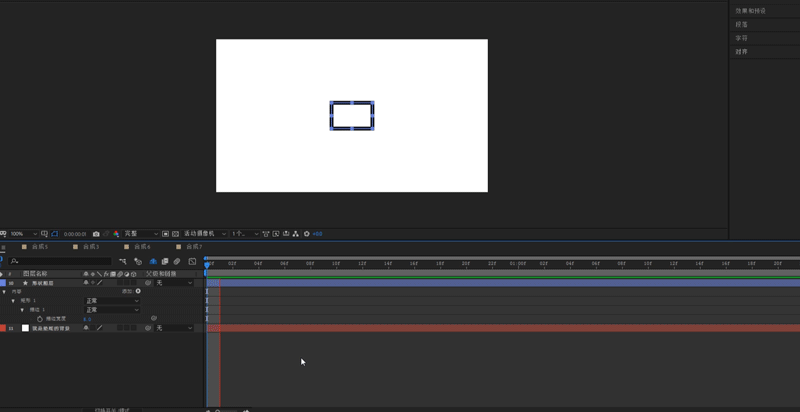Open the show channel color management icon

116,234
